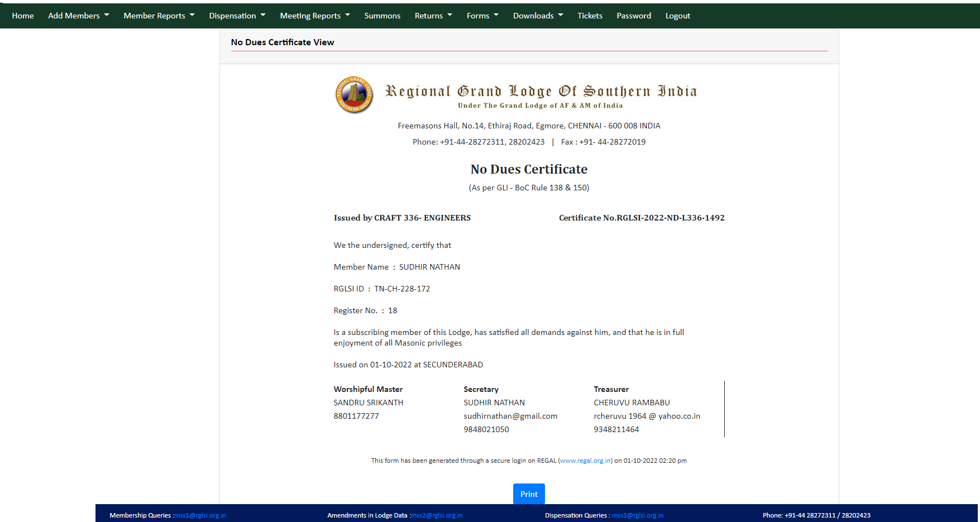Expand the Add Members dropdown
Viewport: 980px width, 522px height.
(x=78, y=16)
